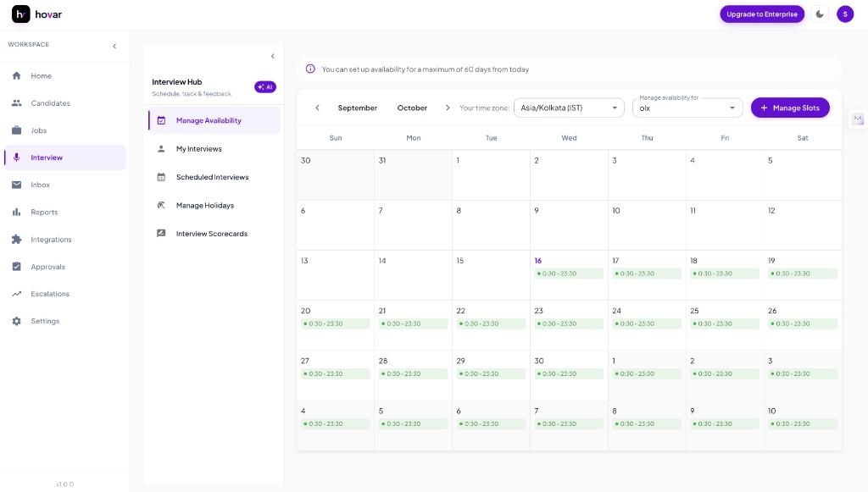Select the September month tab
The image size is (868, 492).
[x=358, y=108]
